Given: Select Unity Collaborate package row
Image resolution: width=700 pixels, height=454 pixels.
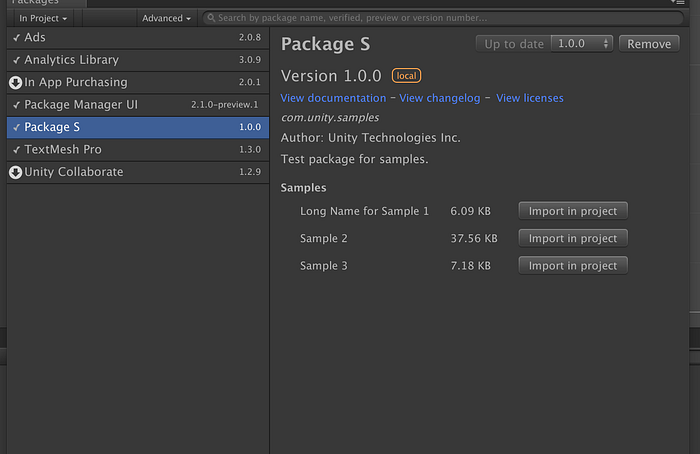Looking at the screenshot, I should point(138,172).
